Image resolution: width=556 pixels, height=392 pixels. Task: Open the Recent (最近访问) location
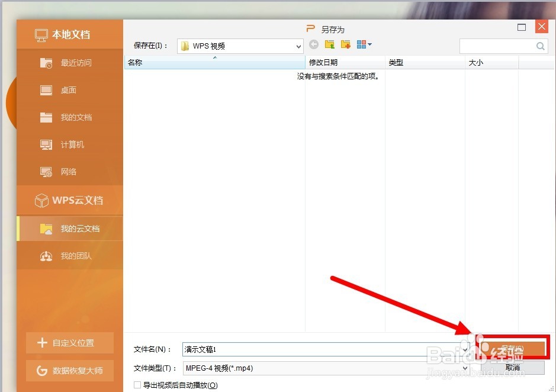point(70,63)
